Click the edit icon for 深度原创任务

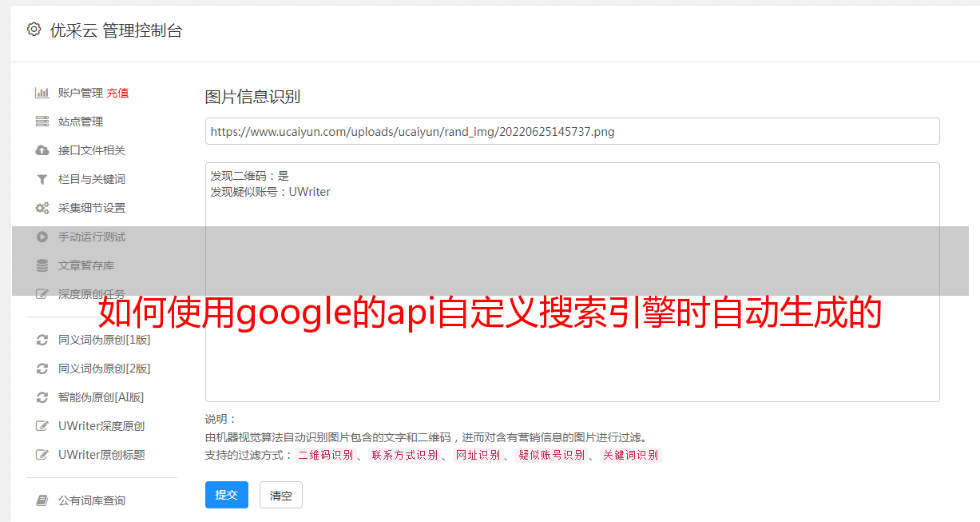[x=42, y=294]
